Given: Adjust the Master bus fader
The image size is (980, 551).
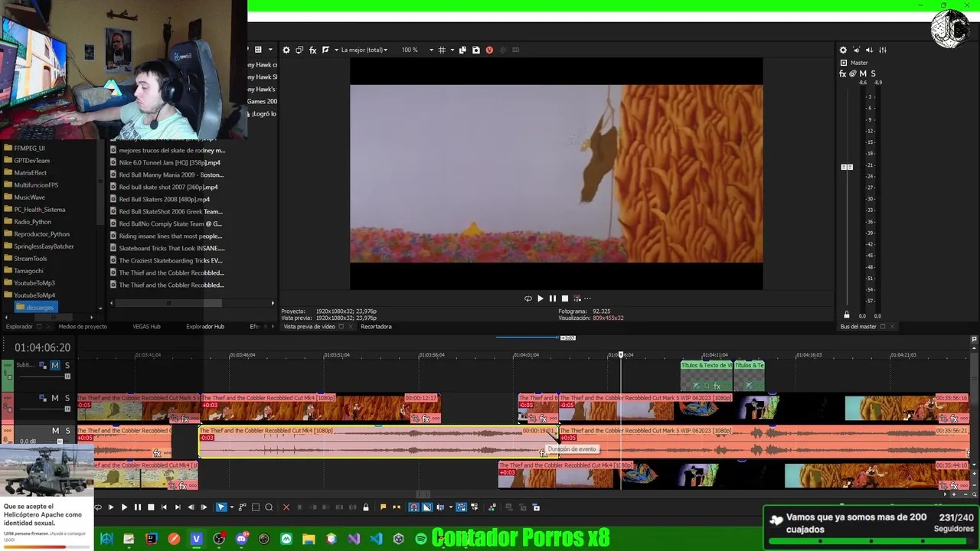Looking at the screenshot, I should click(847, 167).
